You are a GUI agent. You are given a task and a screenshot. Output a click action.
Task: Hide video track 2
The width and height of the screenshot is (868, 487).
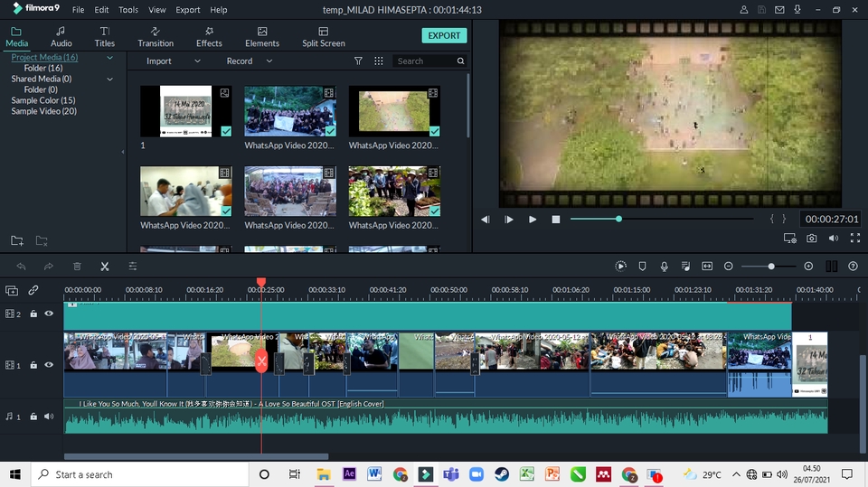point(49,314)
